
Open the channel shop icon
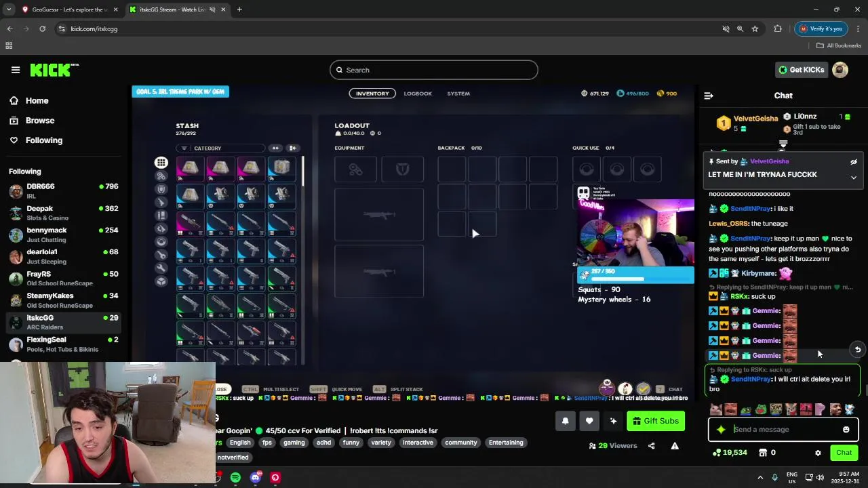[763, 452]
